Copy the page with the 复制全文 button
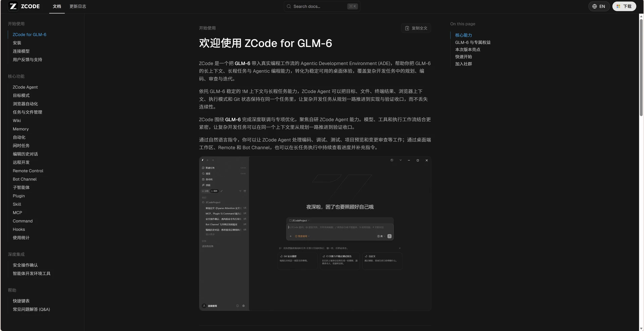This screenshot has width=644, height=331. click(416, 28)
